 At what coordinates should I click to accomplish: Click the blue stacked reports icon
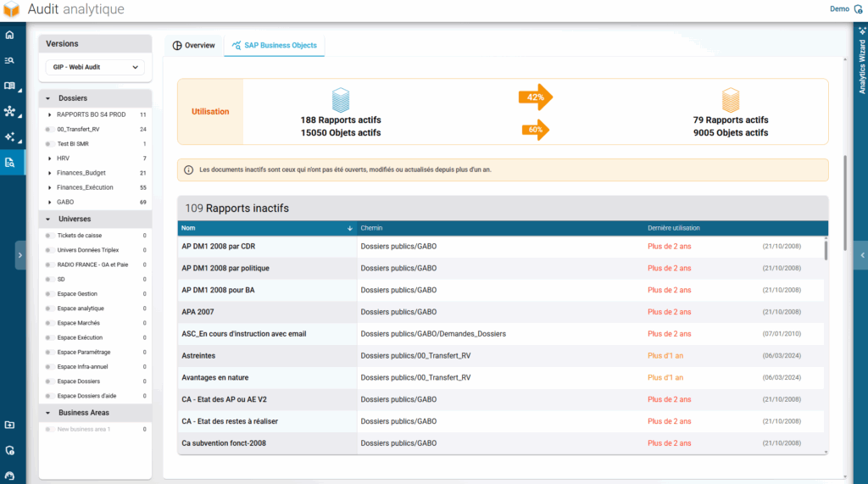point(341,100)
